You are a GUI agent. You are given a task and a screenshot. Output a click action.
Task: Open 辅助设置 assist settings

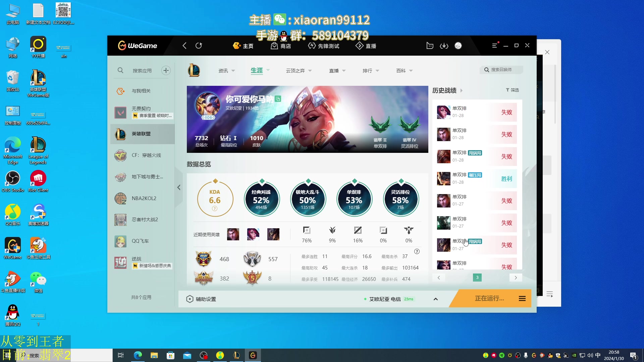coord(202,299)
